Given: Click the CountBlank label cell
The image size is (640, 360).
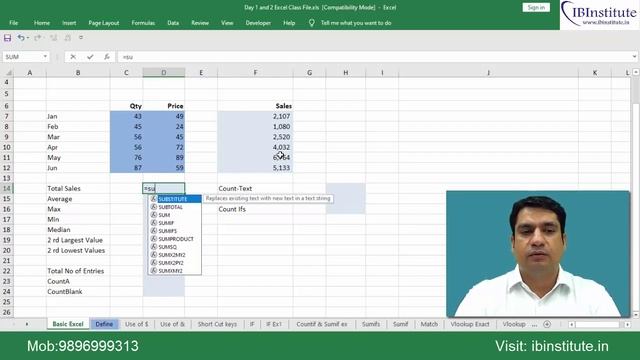Looking at the screenshot, I should click(x=78, y=291).
